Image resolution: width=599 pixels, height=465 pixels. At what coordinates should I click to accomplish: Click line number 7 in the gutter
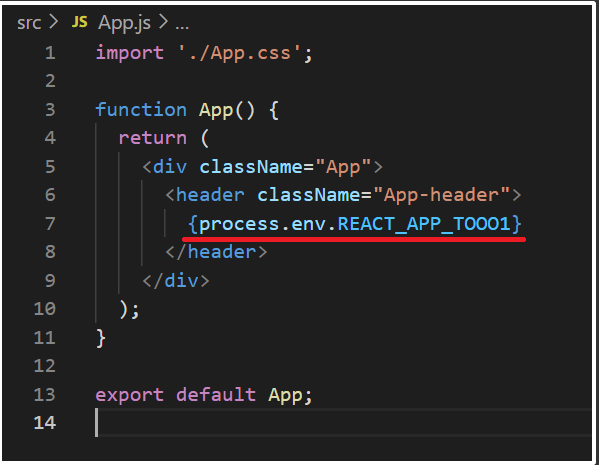(50, 224)
